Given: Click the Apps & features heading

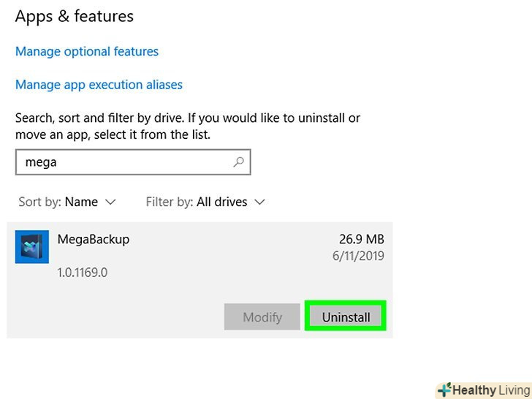Looking at the screenshot, I should pyautogui.click(x=75, y=16).
